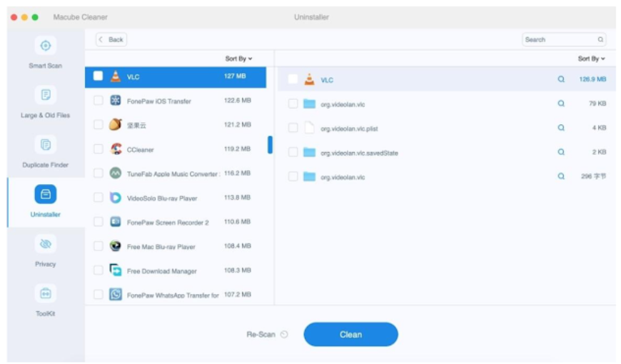The height and width of the screenshot is (364, 621).
Task: Click the Free Download Manager icon
Action: pos(115,270)
